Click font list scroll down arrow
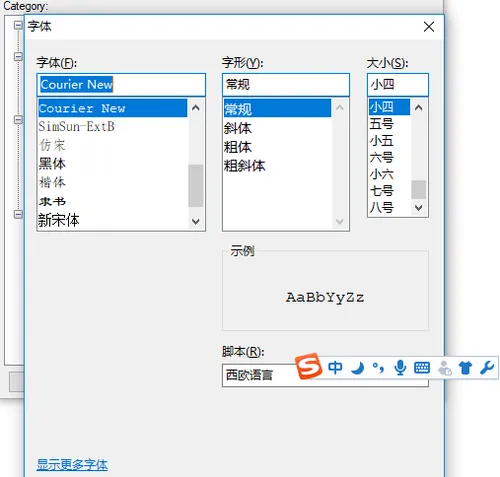500x477 pixels. pyautogui.click(x=196, y=221)
